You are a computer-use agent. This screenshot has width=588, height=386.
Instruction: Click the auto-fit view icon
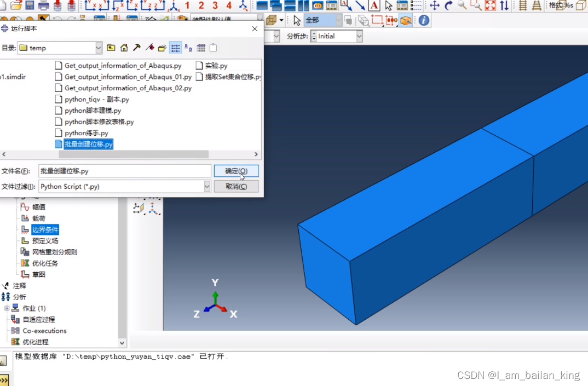tap(491, 5)
